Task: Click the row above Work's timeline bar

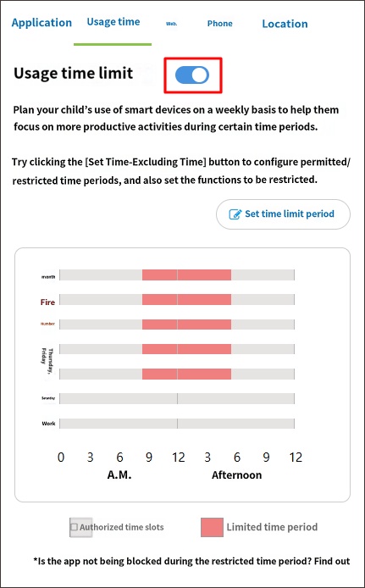Action: pyautogui.click(x=177, y=398)
